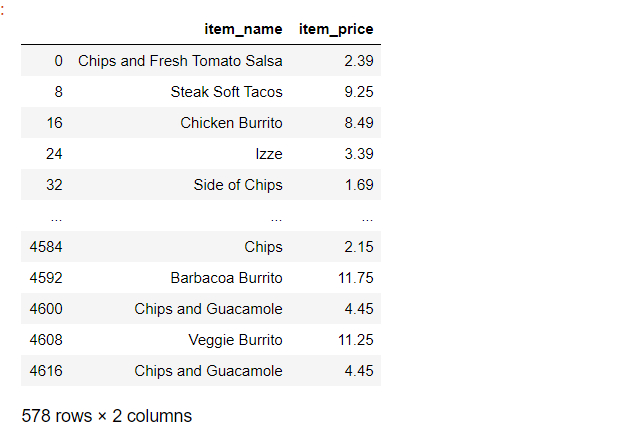Click the Barbacoa Burrito cell
This screenshot has height=427, width=620.
pyautogui.click(x=227, y=278)
